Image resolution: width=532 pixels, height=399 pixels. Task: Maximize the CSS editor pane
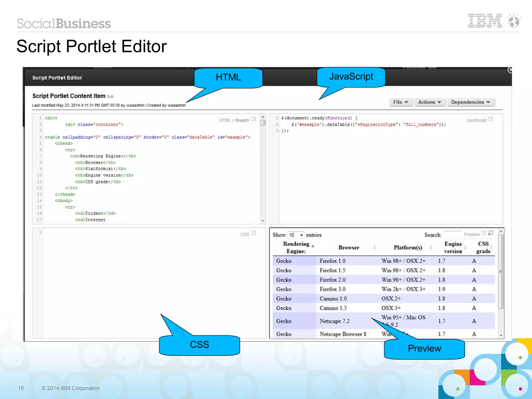click(x=254, y=233)
